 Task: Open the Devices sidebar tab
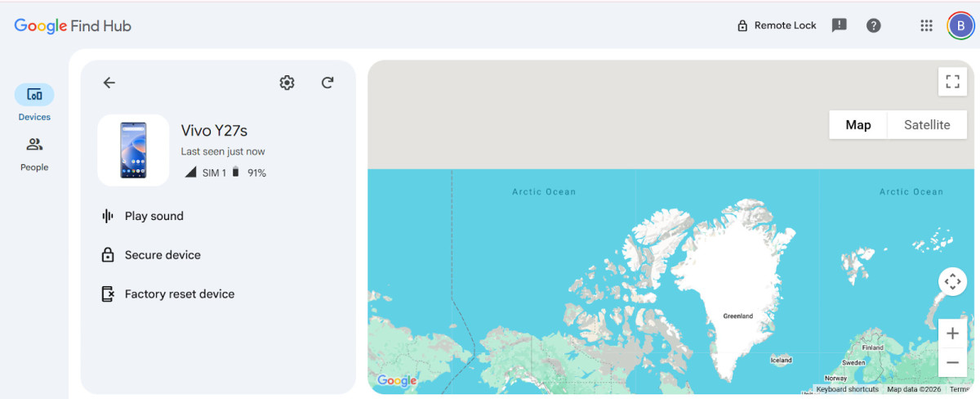[34, 102]
